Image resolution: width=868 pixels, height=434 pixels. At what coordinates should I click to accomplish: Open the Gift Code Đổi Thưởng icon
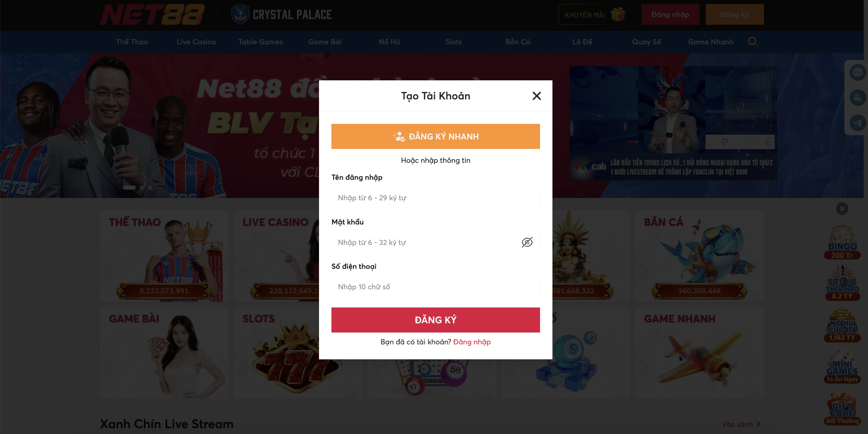(842, 408)
